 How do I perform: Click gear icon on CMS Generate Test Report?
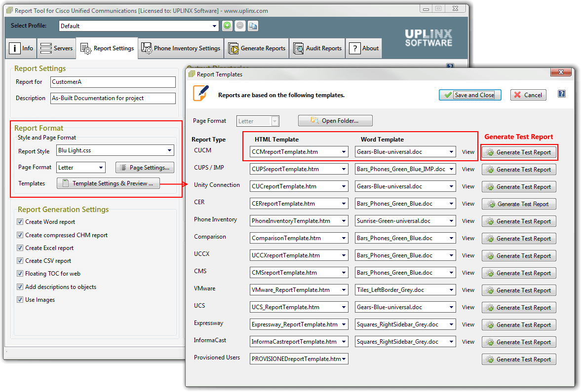490,273
